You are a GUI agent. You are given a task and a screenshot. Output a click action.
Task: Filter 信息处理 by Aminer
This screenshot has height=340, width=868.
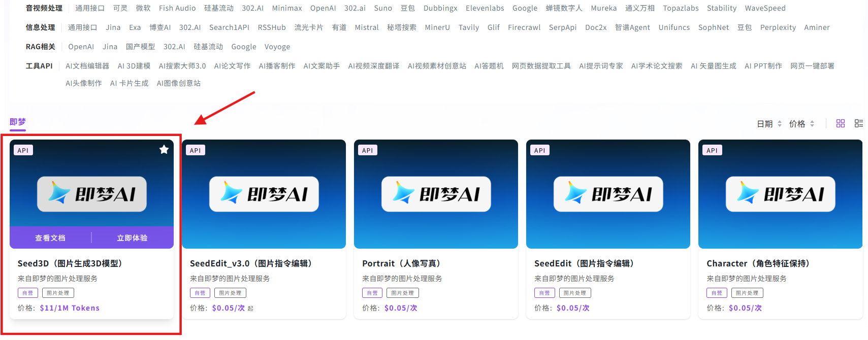coord(817,27)
